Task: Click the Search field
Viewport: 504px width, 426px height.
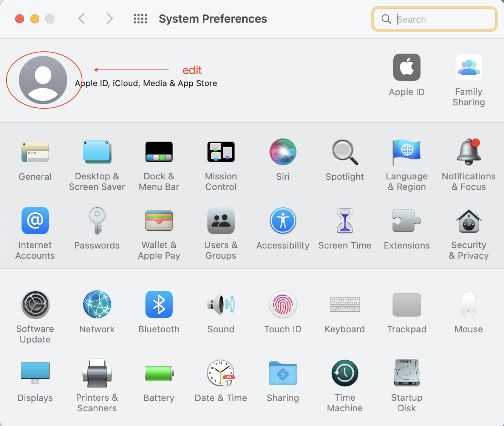Action: click(434, 19)
